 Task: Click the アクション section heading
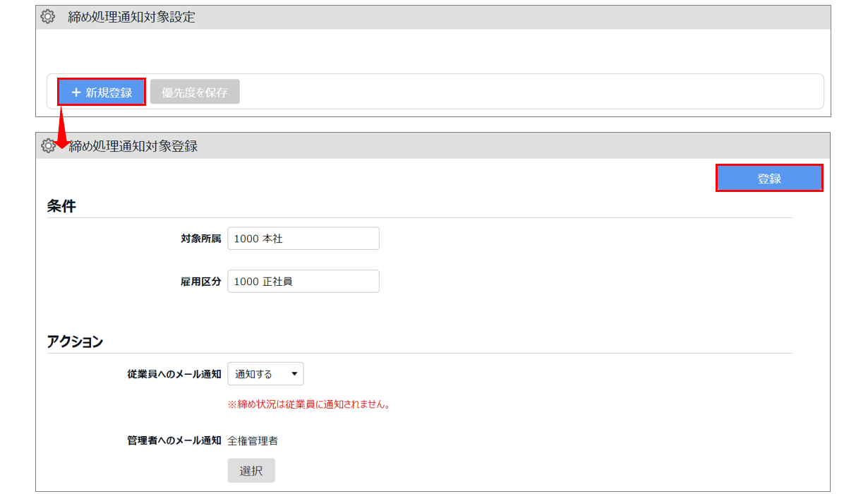pos(75,342)
